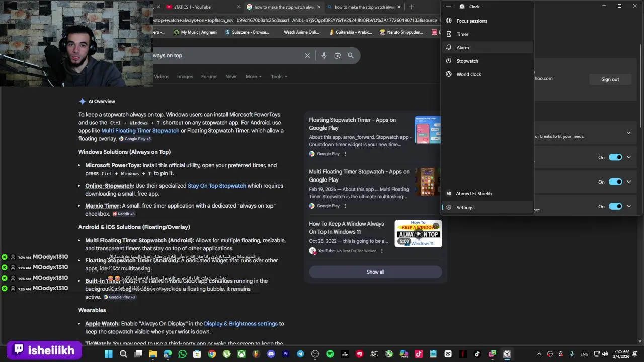Screen dimensions: 644x362
Task: Open WhatsApp from the taskbar
Action: click(x=182, y=354)
